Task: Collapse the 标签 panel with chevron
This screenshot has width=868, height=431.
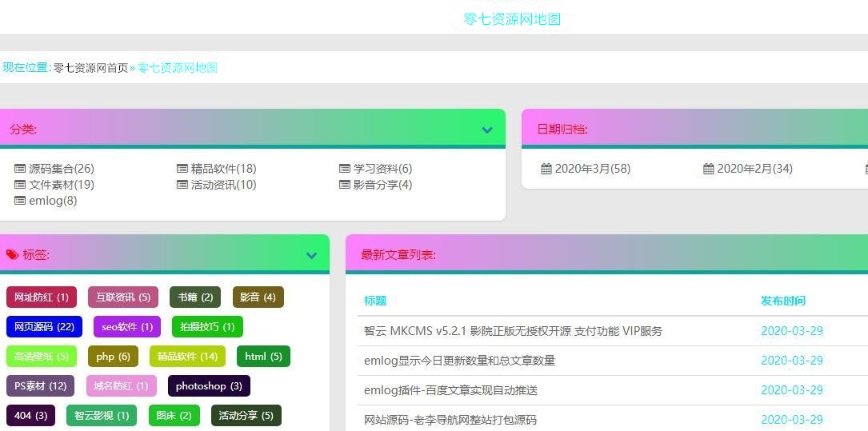Action: click(x=311, y=256)
